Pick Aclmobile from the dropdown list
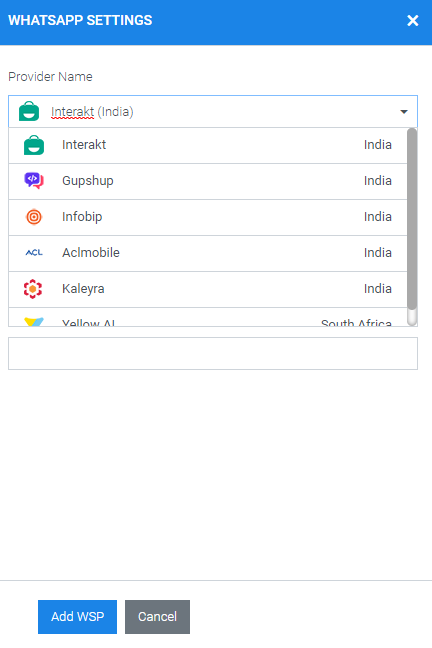 pyautogui.click(x=208, y=253)
